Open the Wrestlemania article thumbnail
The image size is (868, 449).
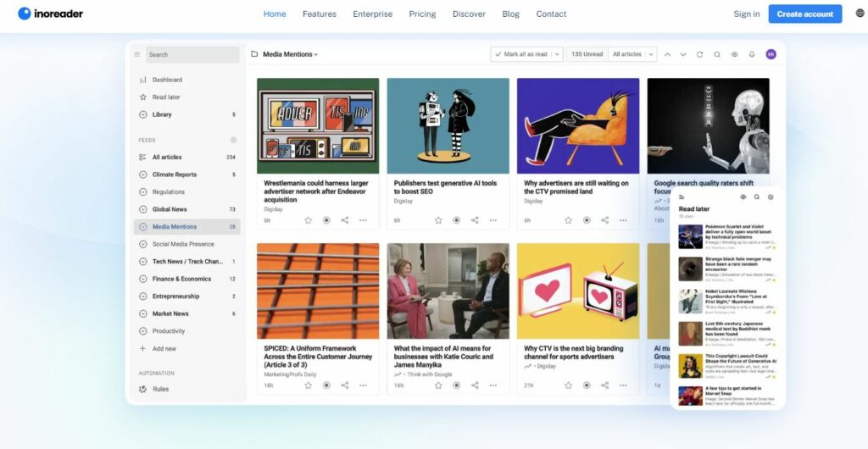click(318, 125)
